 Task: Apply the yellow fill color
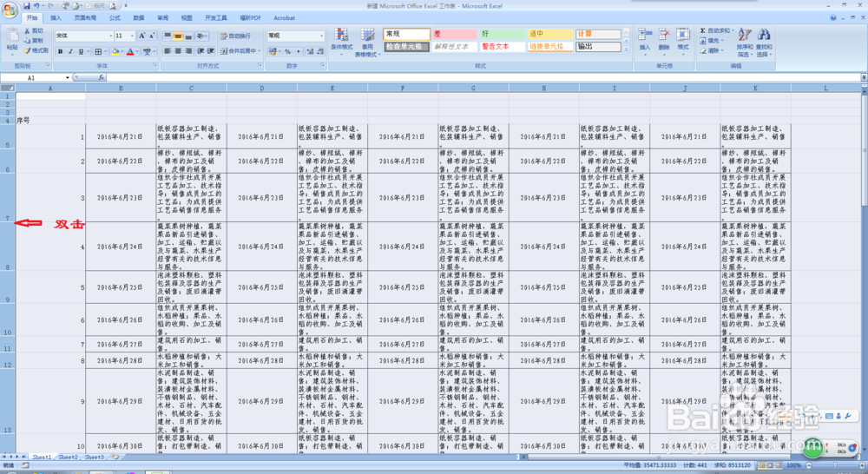coord(115,51)
